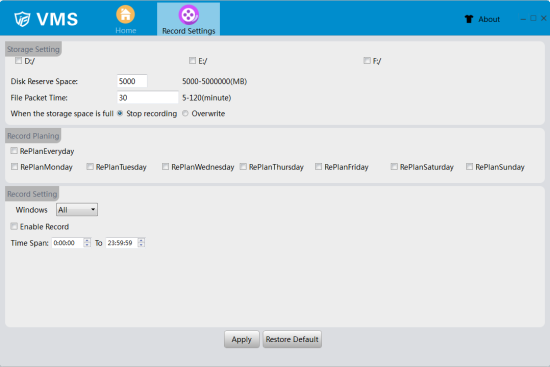Close the VMS window
The width and height of the screenshot is (550, 367).
[543, 18]
